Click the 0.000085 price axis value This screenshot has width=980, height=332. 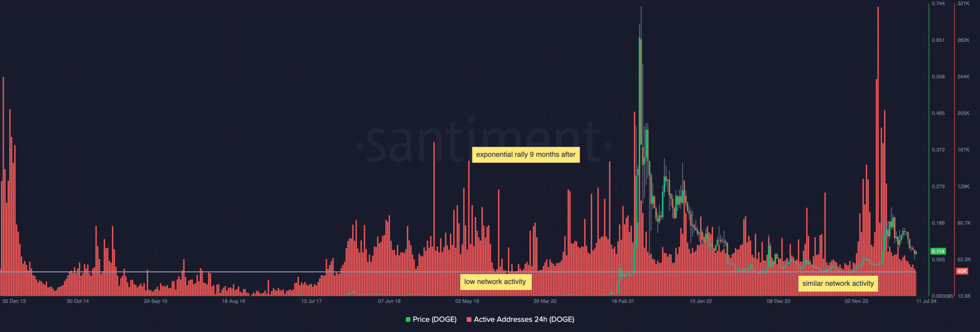(942, 296)
